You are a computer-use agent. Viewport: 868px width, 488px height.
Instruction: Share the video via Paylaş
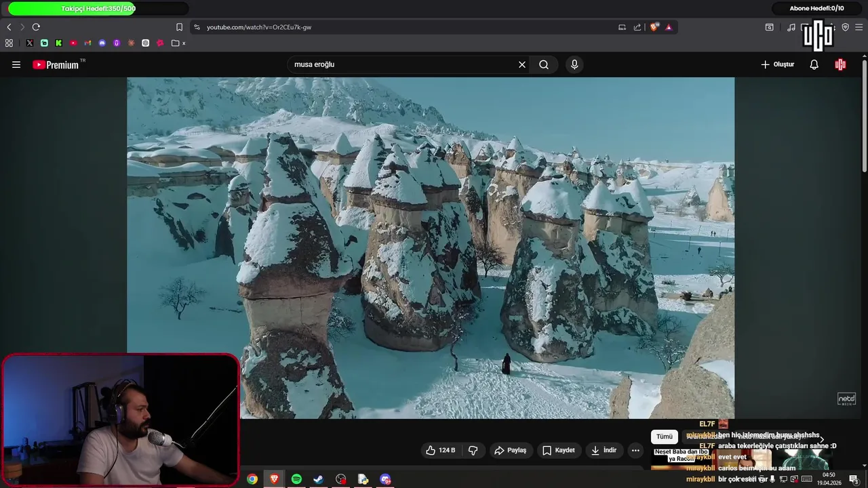click(511, 450)
